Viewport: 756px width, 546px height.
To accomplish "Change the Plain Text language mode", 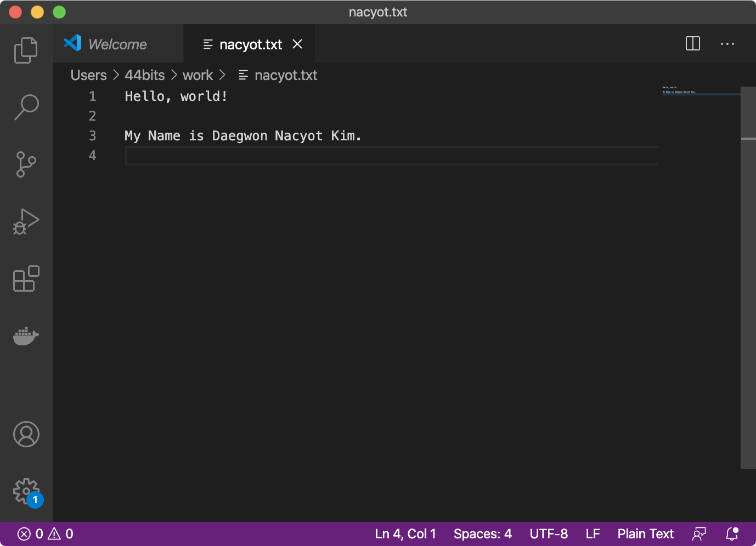I will tap(645, 534).
